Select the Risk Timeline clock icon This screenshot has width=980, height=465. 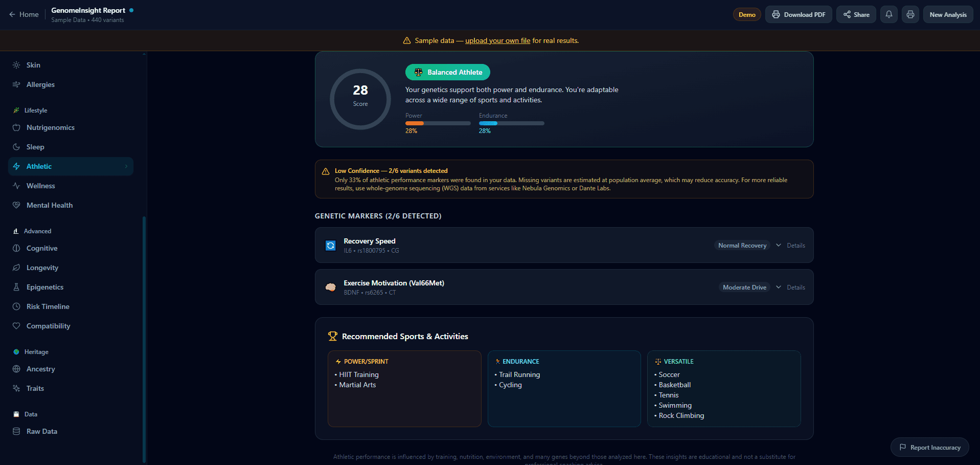16,306
